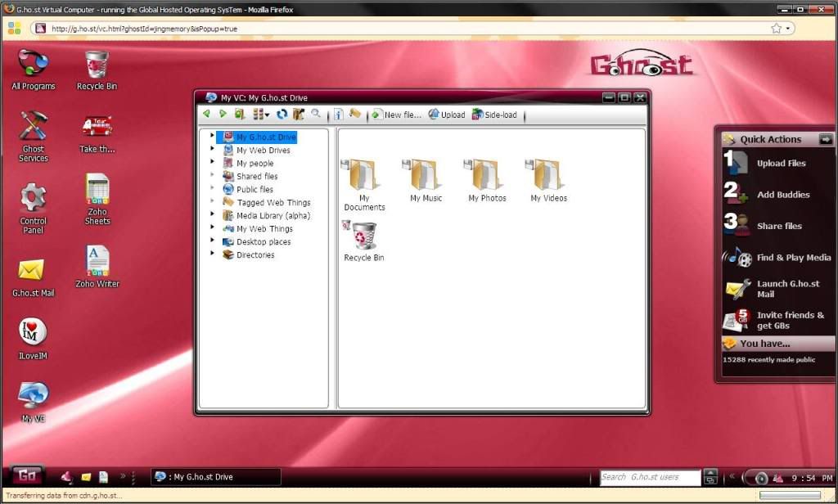This screenshot has width=838, height=504.
Task: Take the tour via the desktop icon
Action: [x=97, y=133]
